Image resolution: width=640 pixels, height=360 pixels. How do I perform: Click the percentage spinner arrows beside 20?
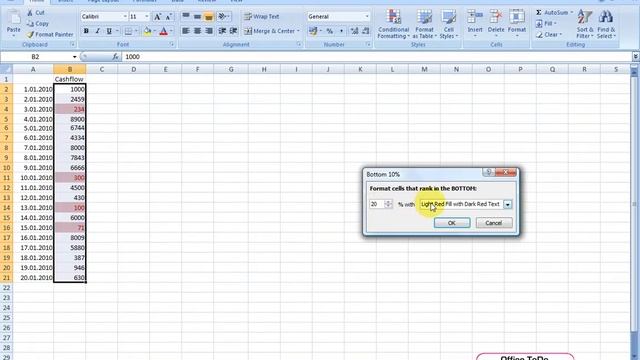click(388, 204)
